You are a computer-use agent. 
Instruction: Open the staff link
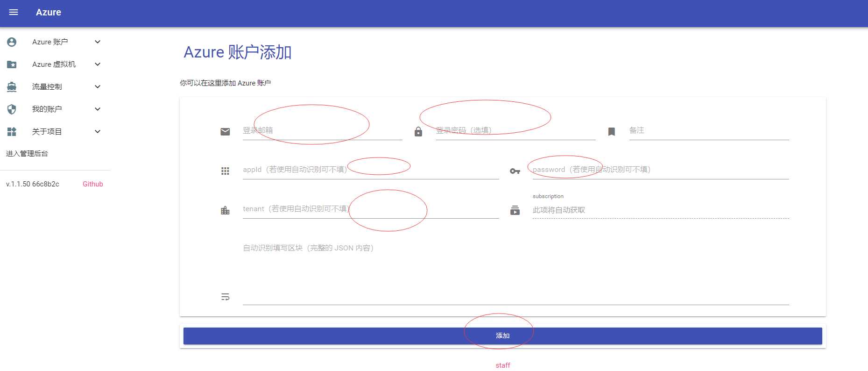click(503, 365)
